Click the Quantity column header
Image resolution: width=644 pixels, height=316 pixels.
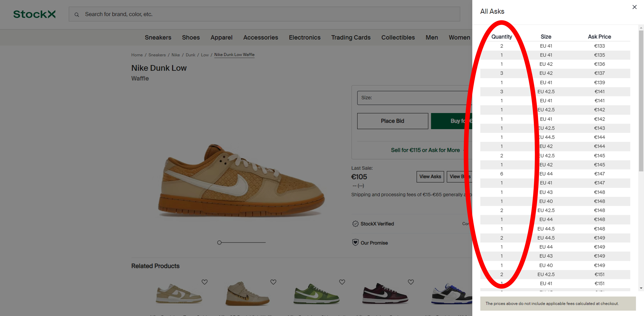click(x=501, y=37)
